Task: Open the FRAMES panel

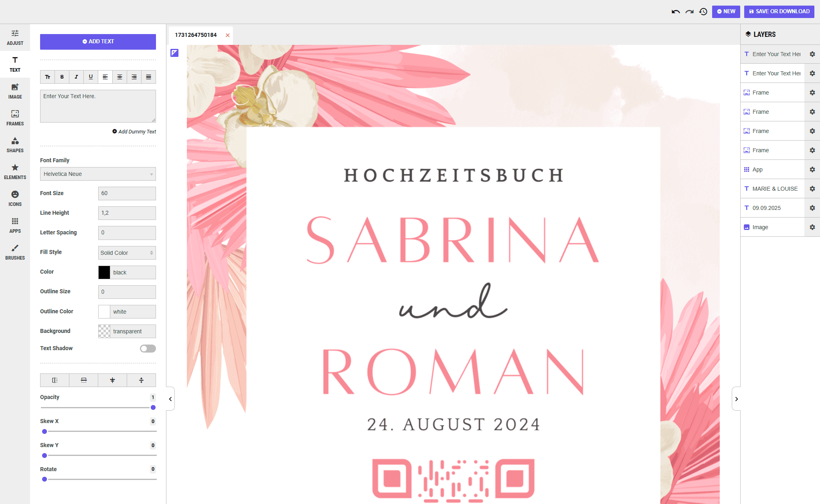Action: (x=15, y=117)
